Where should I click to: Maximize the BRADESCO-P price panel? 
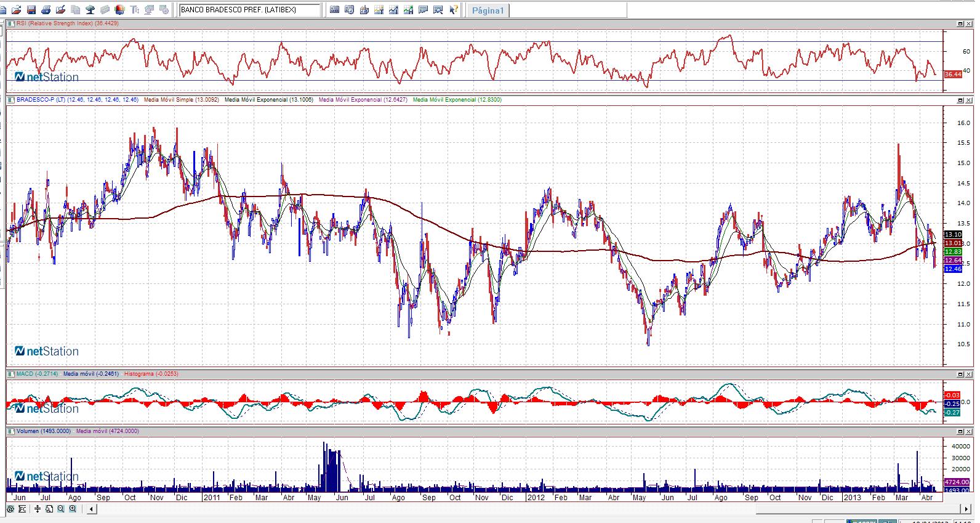pos(960,100)
